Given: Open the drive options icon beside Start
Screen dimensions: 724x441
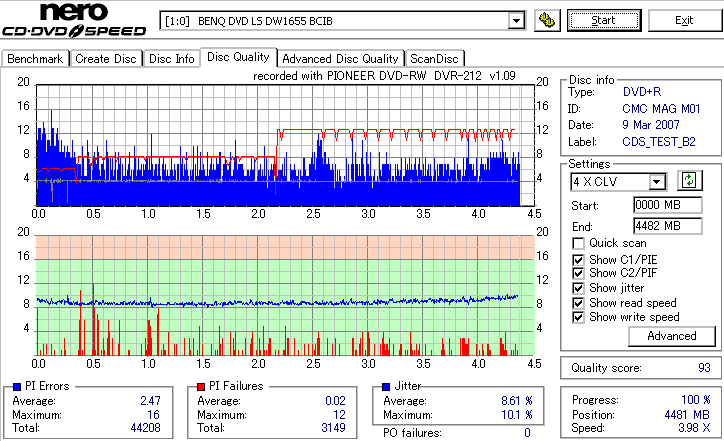Looking at the screenshot, I should (x=547, y=21).
